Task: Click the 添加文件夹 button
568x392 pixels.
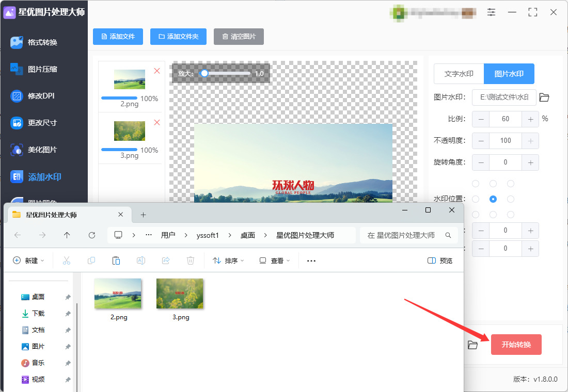Action: pos(178,37)
